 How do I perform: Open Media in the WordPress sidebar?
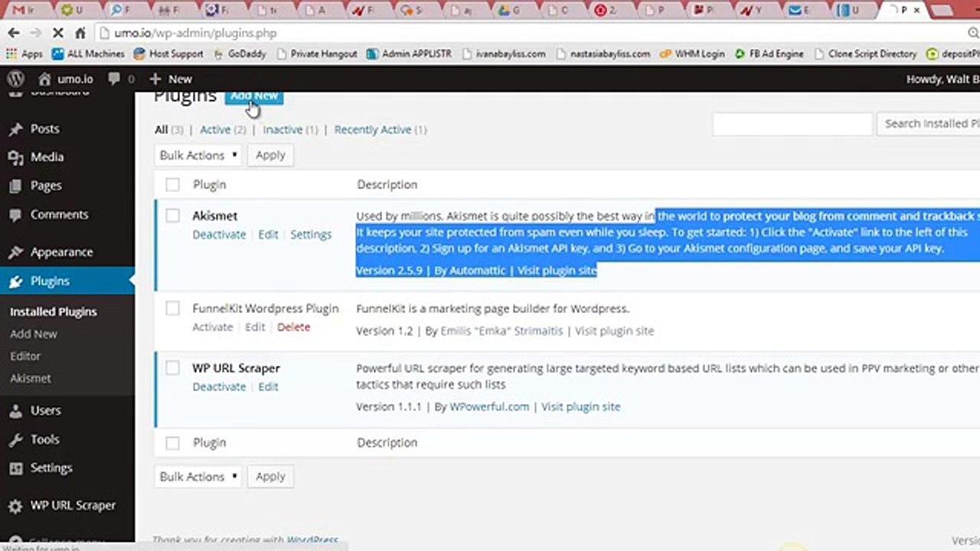[47, 157]
